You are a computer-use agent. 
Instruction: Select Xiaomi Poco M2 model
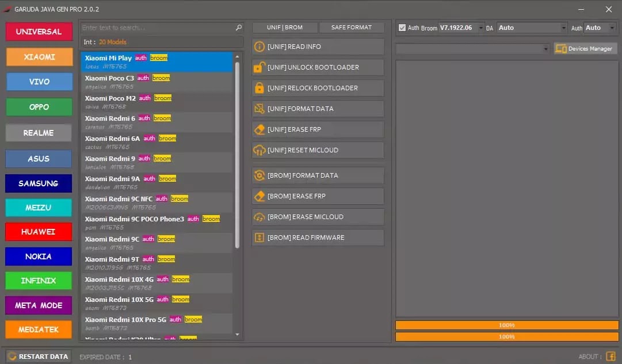157,102
